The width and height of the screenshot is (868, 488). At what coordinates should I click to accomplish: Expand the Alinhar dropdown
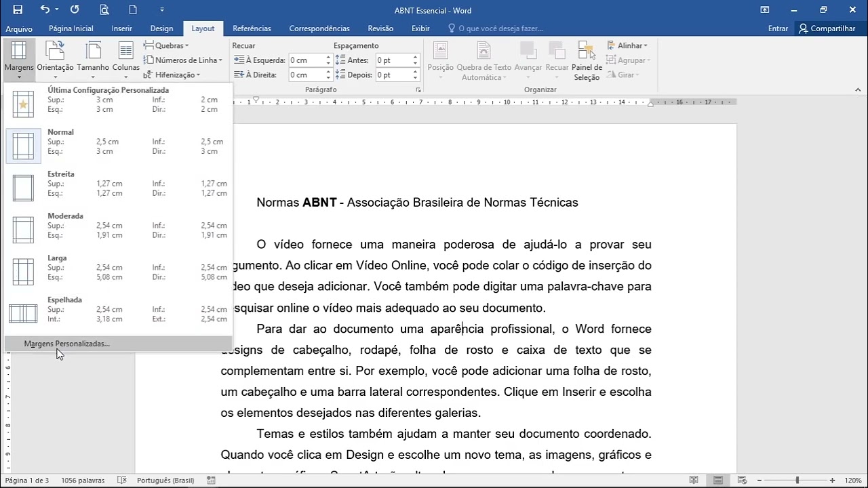pos(627,45)
